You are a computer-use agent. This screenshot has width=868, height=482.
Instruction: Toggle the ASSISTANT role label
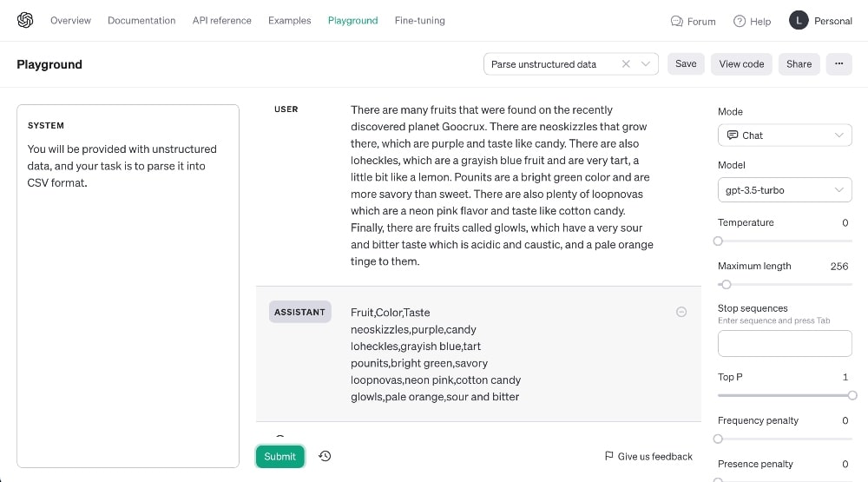point(299,312)
